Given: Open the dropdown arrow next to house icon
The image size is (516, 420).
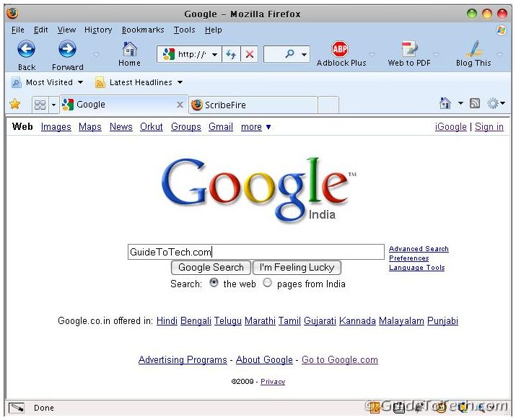Looking at the screenshot, I should pyautogui.click(x=460, y=103).
